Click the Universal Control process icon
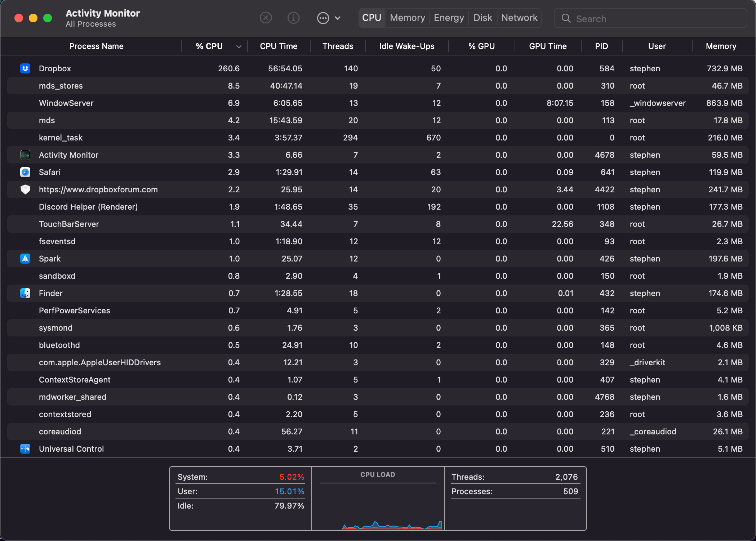Viewport: 756px width, 541px height. [x=25, y=449]
